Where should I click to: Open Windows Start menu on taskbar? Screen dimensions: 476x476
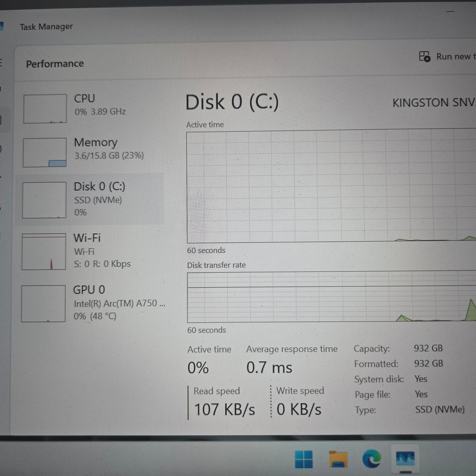coord(304,459)
